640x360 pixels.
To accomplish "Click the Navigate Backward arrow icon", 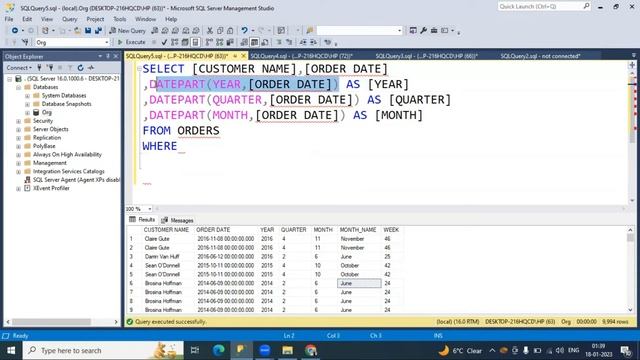I will coord(15,31).
